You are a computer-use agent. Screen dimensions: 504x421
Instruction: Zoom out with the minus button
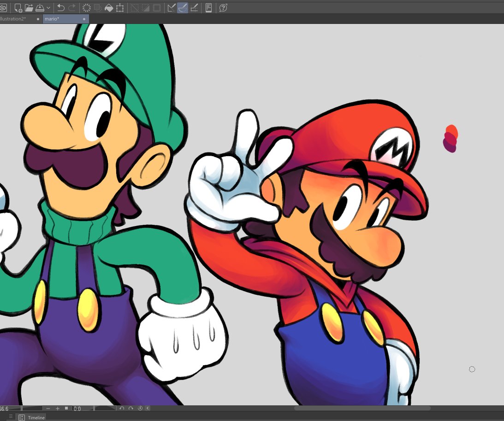tap(48, 409)
